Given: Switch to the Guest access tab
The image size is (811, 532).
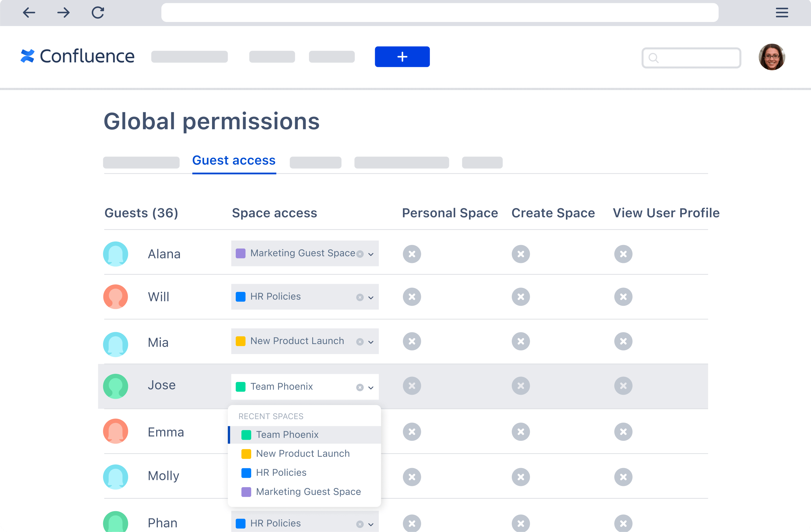Looking at the screenshot, I should pos(234,160).
